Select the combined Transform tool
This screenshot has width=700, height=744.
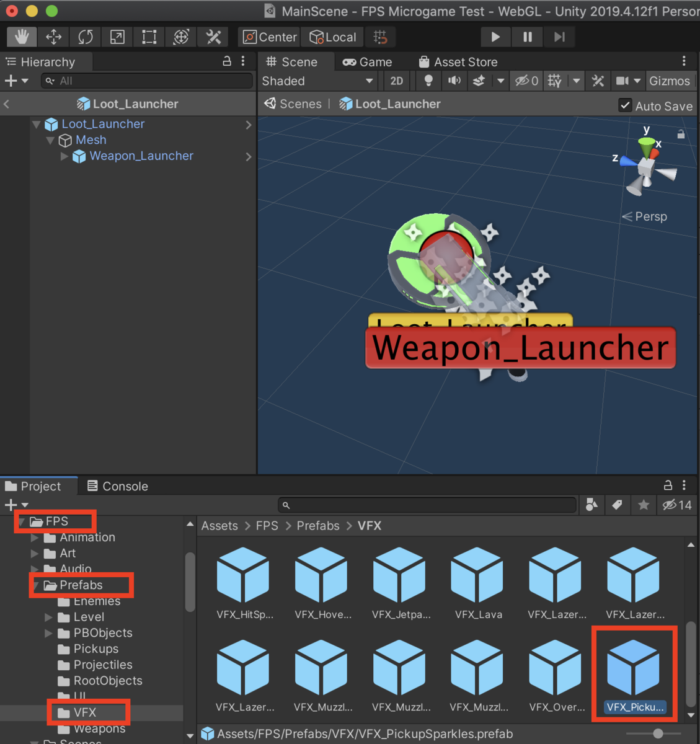181,37
